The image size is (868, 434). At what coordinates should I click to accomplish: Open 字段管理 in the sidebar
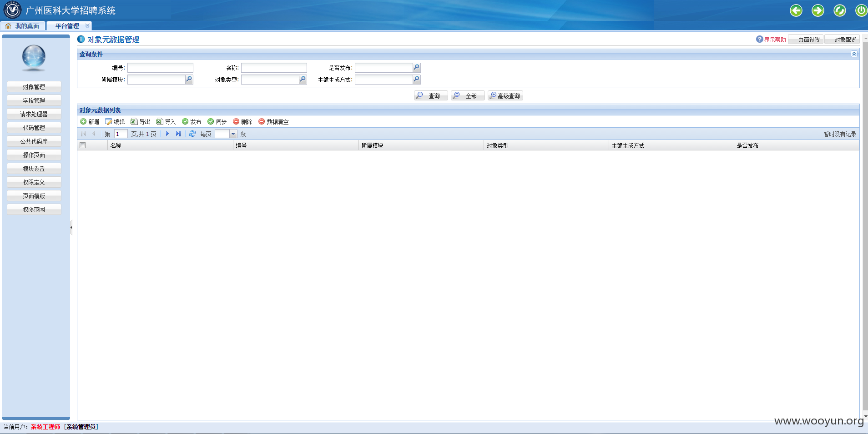click(x=34, y=100)
